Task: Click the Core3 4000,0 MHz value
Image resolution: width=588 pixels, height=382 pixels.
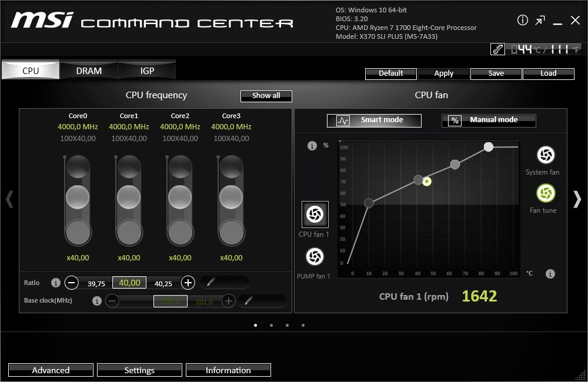Action: pyautogui.click(x=231, y=127)
